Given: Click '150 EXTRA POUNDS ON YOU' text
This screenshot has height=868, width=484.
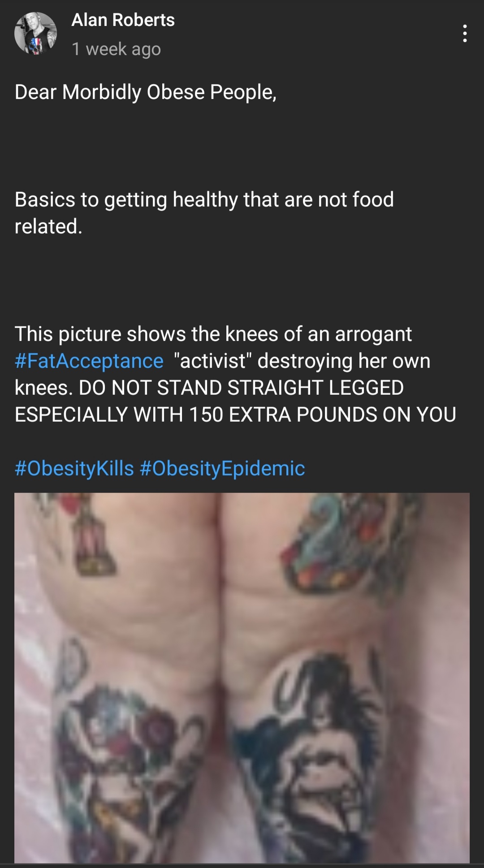Looking at the screenshot, I should click(x=322, y=415).
